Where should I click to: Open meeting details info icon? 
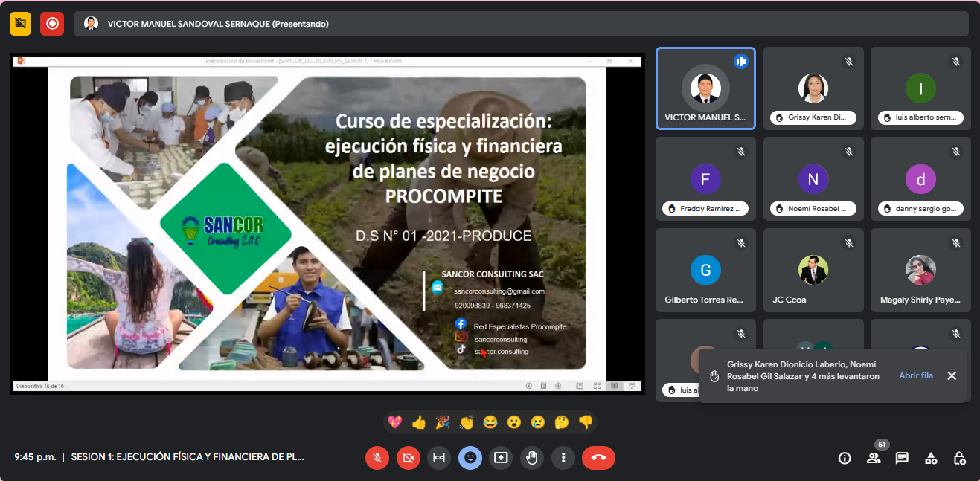[x=845, y=458]
